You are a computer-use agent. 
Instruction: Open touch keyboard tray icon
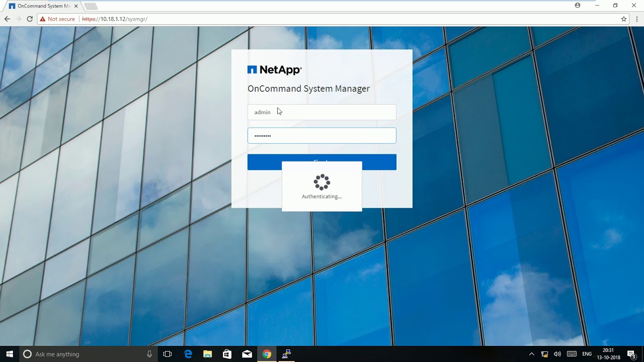tap(572, 354)
